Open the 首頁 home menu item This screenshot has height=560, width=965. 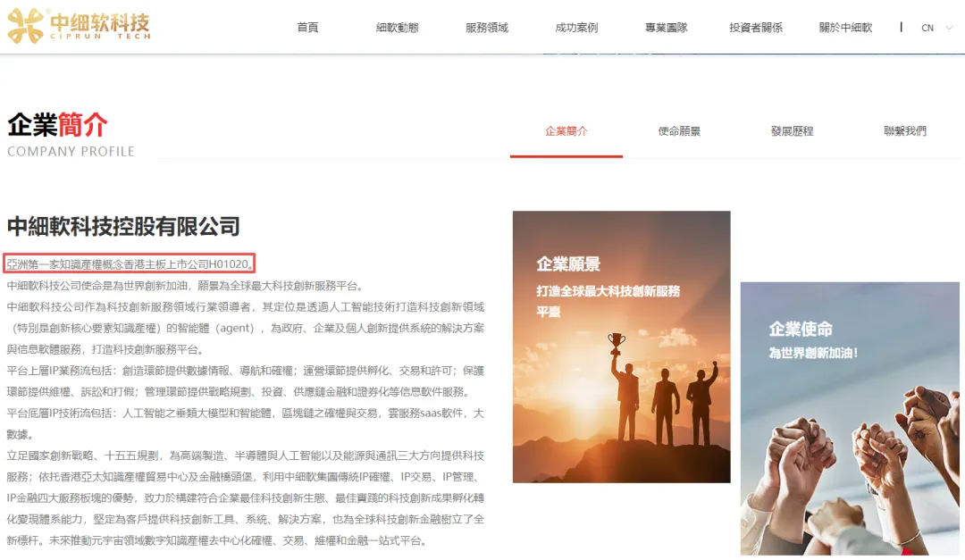tap(307, 27)
